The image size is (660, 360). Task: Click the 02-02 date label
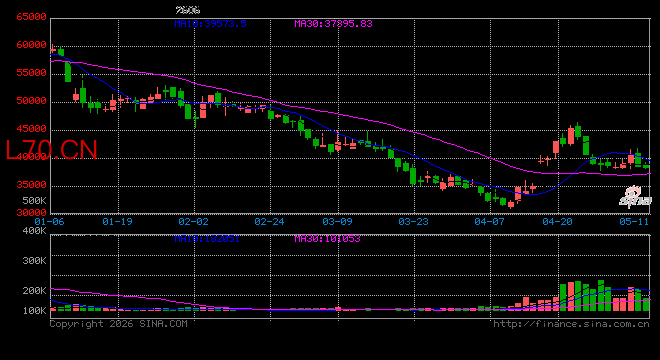pos(193,221)
